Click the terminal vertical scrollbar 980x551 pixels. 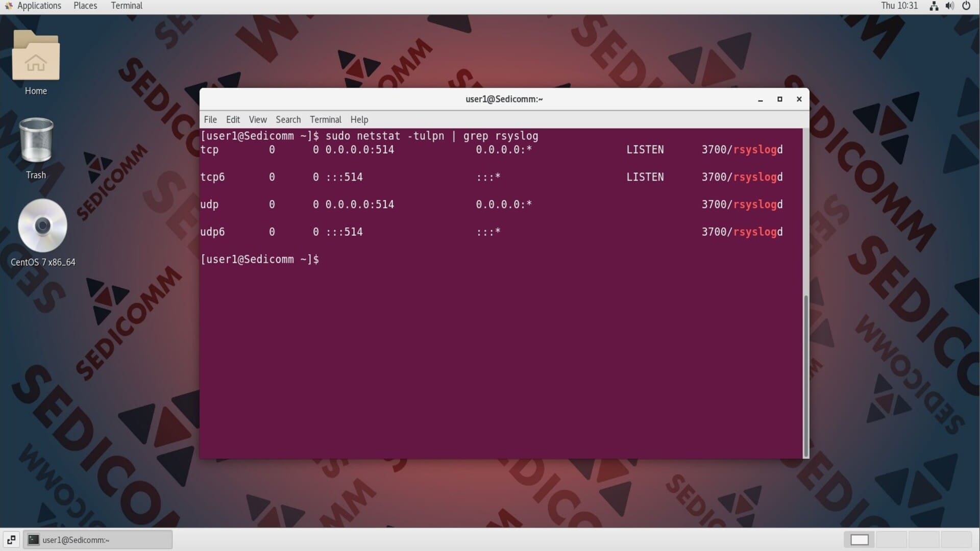pyautogui.click(x=806, y=375)
